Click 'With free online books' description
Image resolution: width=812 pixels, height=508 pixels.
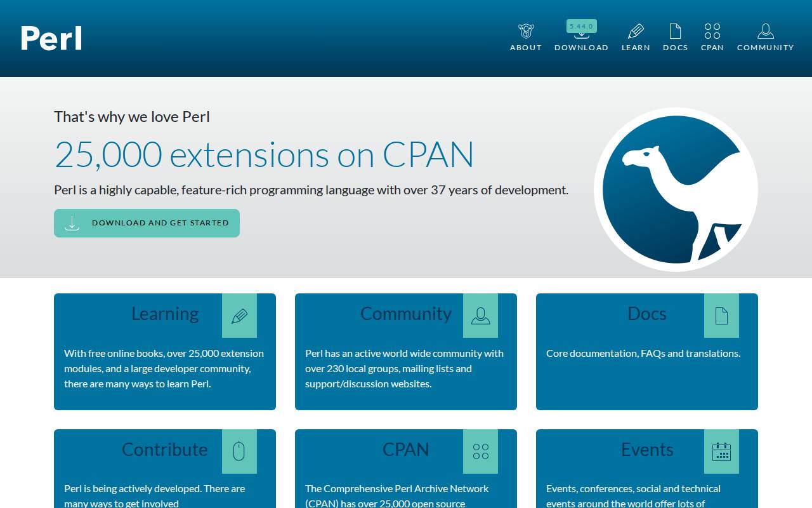(x=164, y=368)
